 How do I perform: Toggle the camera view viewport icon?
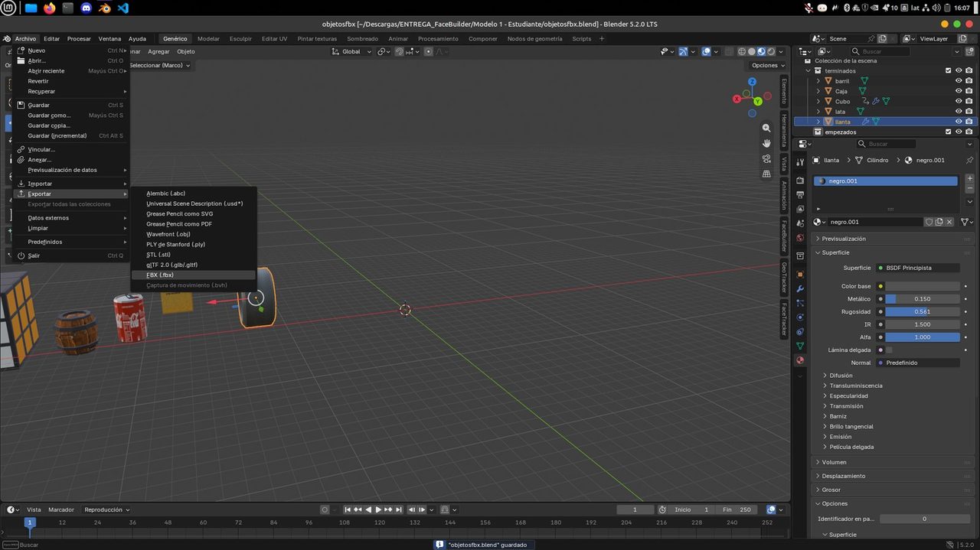point(766,158)
